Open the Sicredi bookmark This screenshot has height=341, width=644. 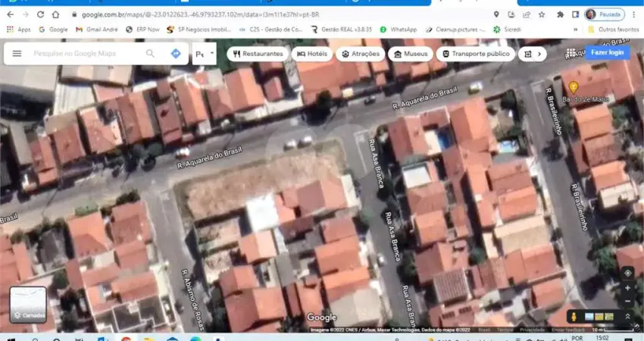[507, 30]
